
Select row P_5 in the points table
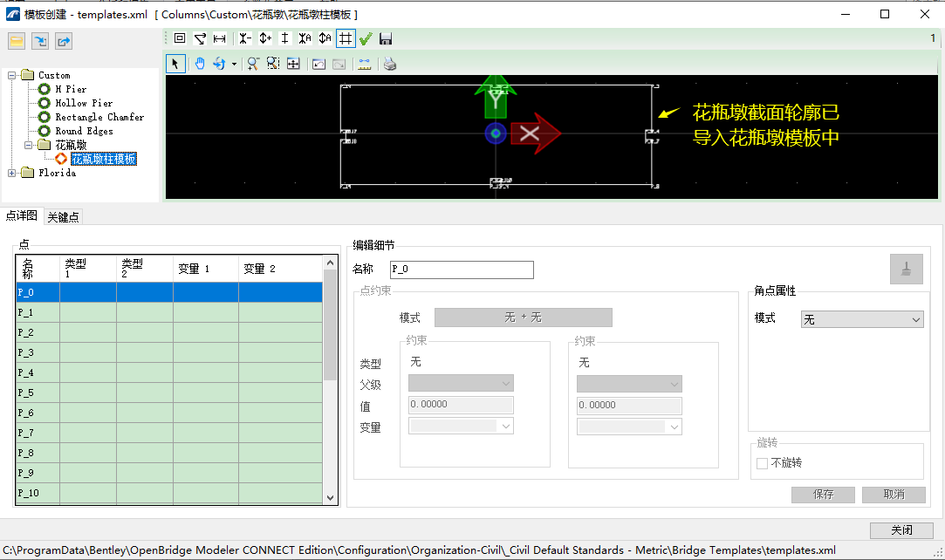[x=169, y=393]
